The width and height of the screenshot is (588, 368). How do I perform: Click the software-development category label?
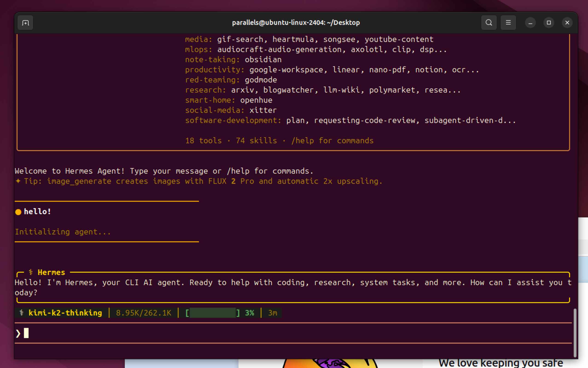(233, 120)
